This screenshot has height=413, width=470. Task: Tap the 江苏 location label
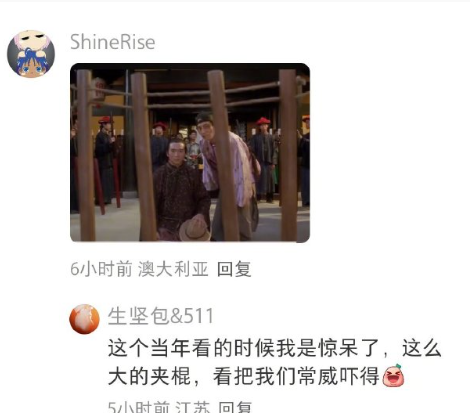192,407
